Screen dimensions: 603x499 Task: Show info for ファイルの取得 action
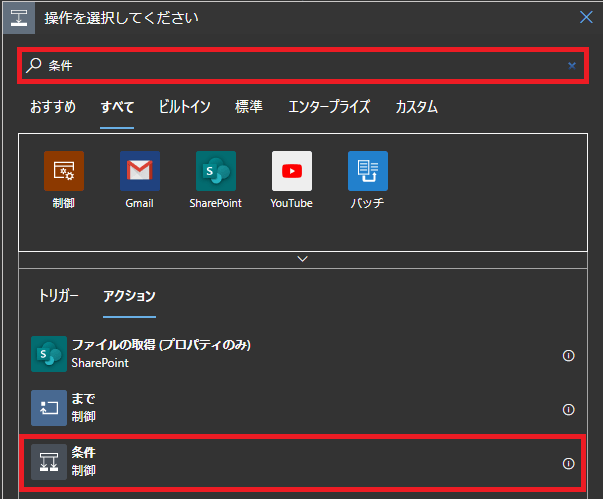pos(568,356)
